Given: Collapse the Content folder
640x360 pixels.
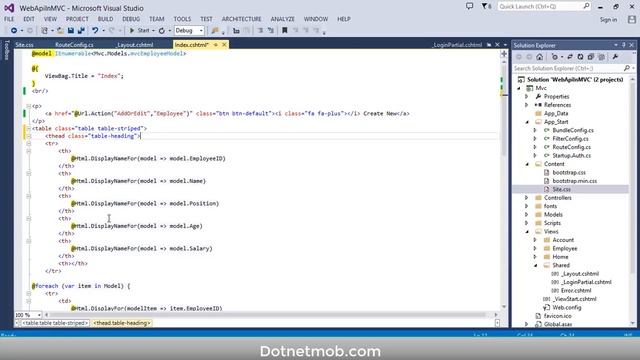Looking at the screenshot, I should click(x=527, y=164).
